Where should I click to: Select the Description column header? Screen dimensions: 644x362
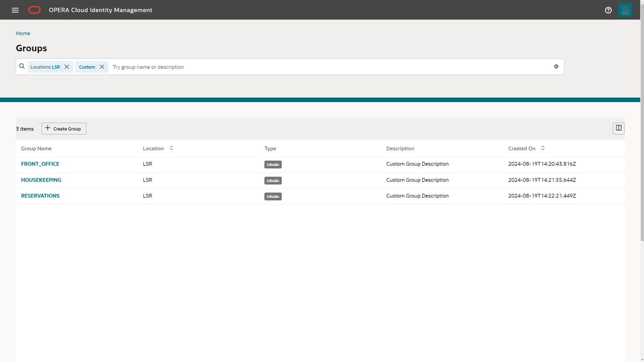click(x=400, y=149)
